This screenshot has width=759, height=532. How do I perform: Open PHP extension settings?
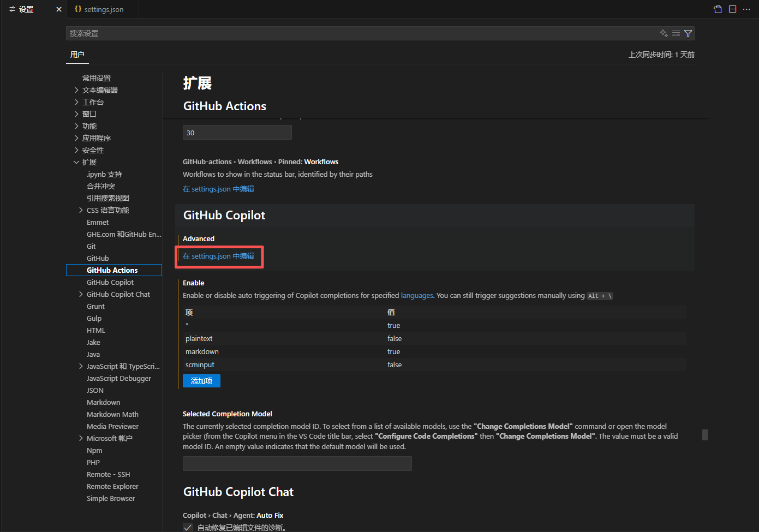coord(93,462)
